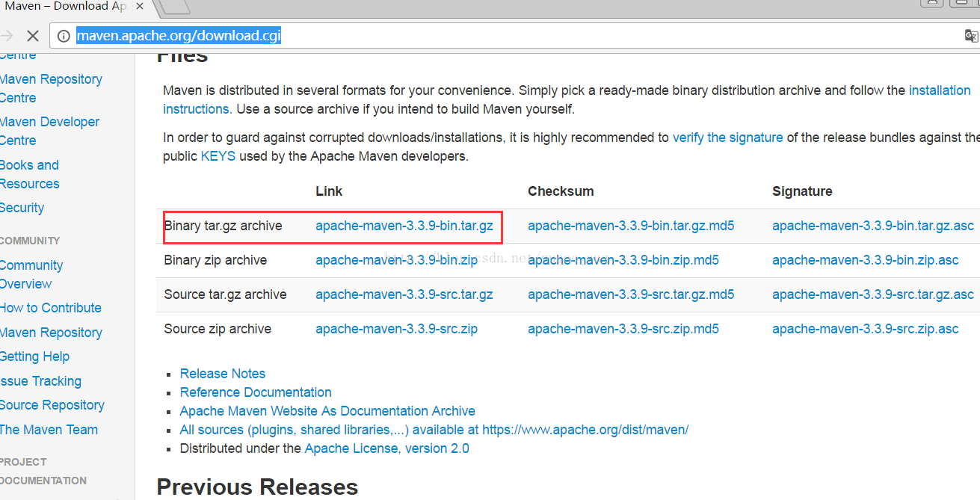Screen dimensions: 980x500
Task: Open the KEYS link
Action: click(218, 156)
